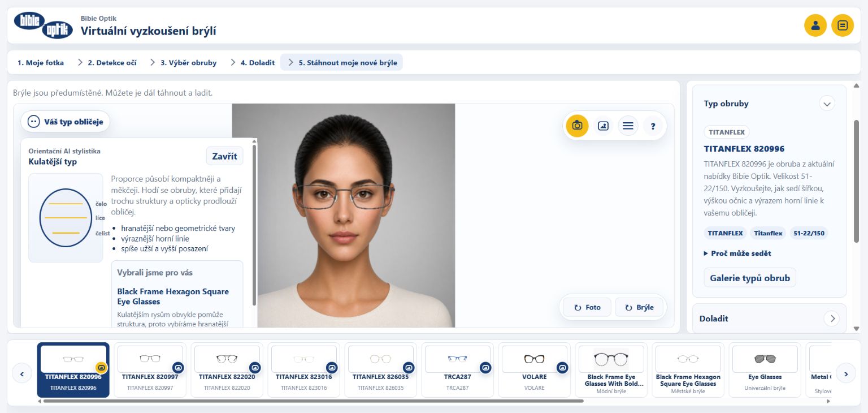Reset glasses with the Brýle button
The image size is (868, 413).
[640, 307]
